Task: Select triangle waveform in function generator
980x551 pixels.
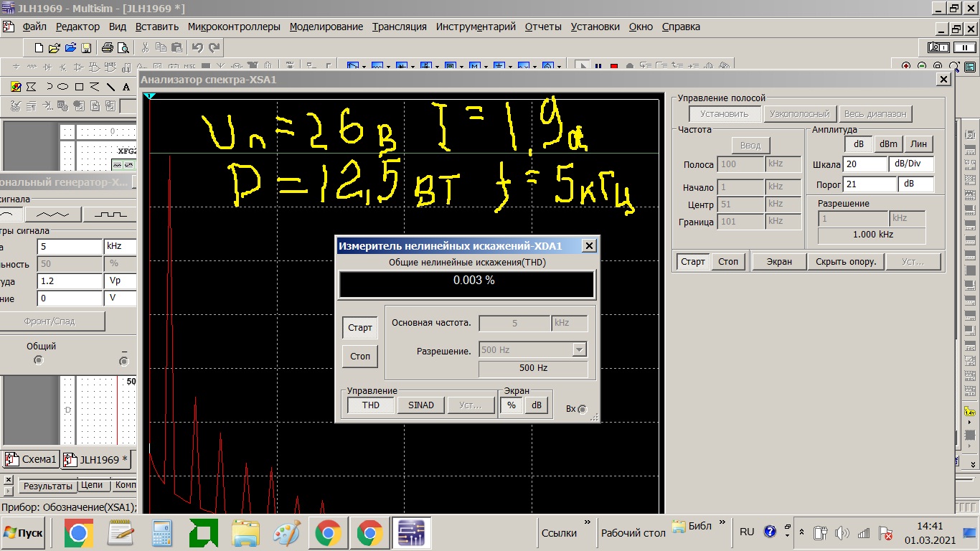Action: coord(53,215)
